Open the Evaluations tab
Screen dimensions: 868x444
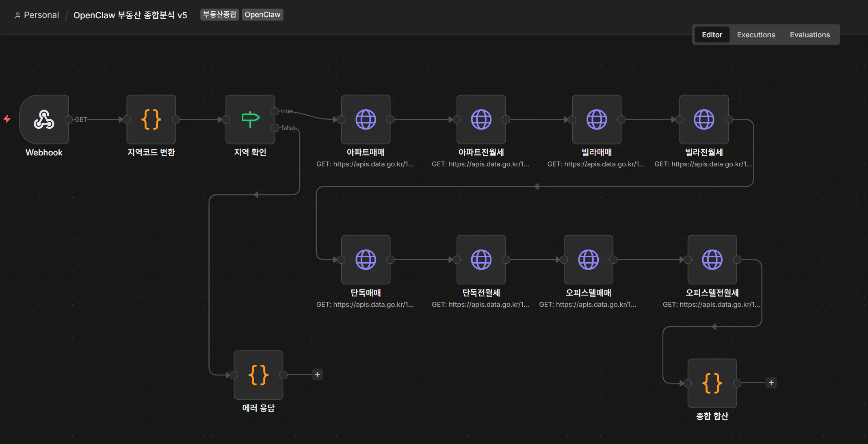pos(810,35)
